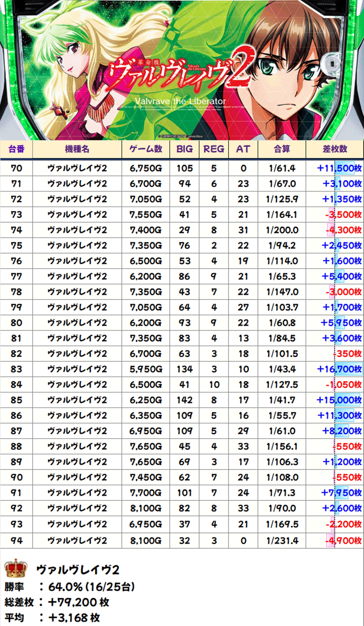The width and height of the screenshot is (364, 626).
Task: Select the 差枚数 column header
Action: pos(335,149)
